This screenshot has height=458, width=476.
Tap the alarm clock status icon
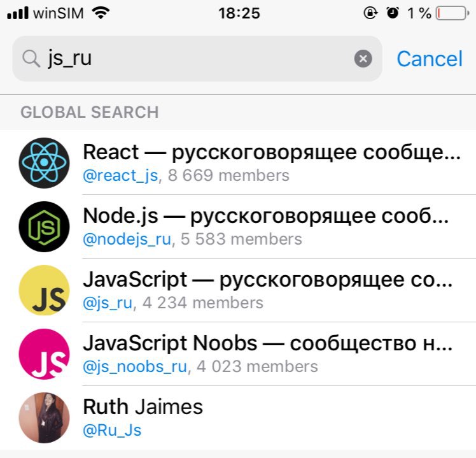pyautogui.click(x=392, y=13)
